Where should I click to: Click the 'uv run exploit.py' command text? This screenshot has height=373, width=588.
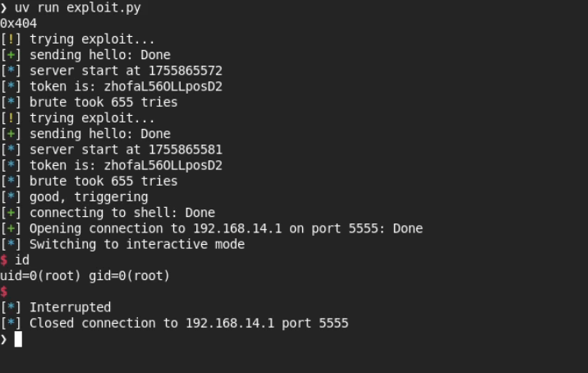72,7
